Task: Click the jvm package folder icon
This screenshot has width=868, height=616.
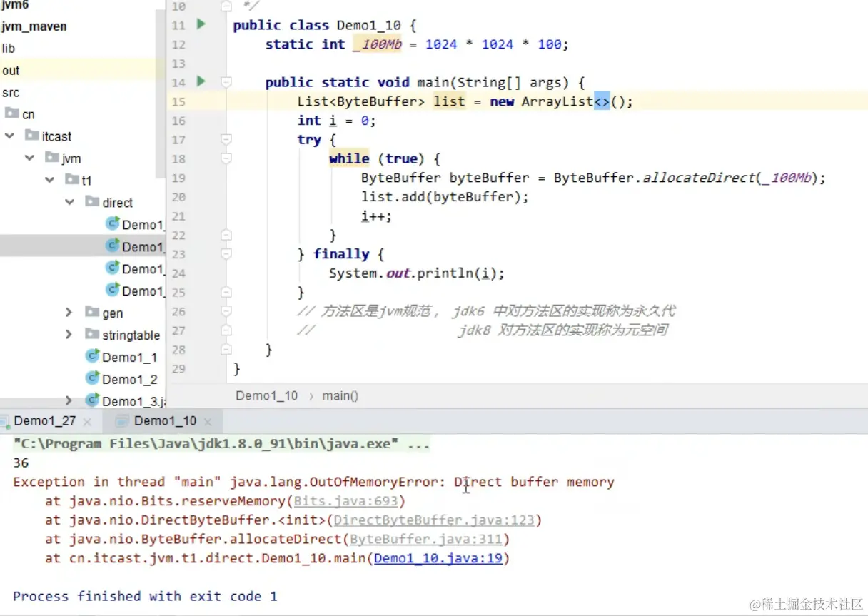Action: (x=51, y=158)
